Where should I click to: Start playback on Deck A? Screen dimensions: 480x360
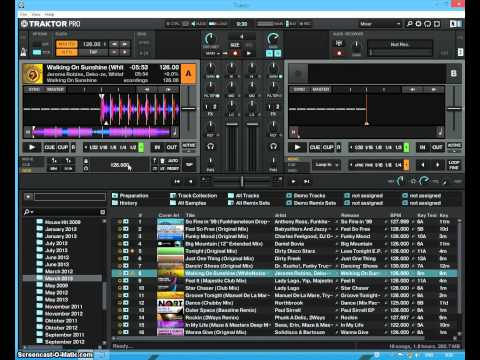click(32, 147)
